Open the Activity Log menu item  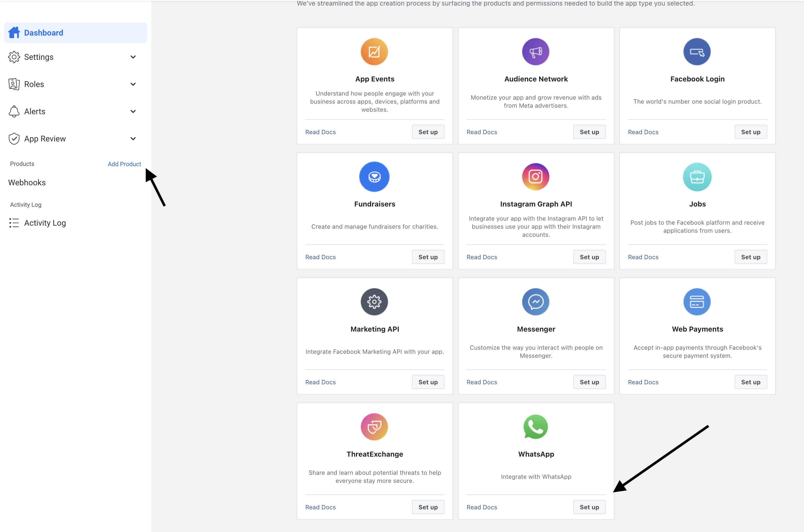point(45,223)
